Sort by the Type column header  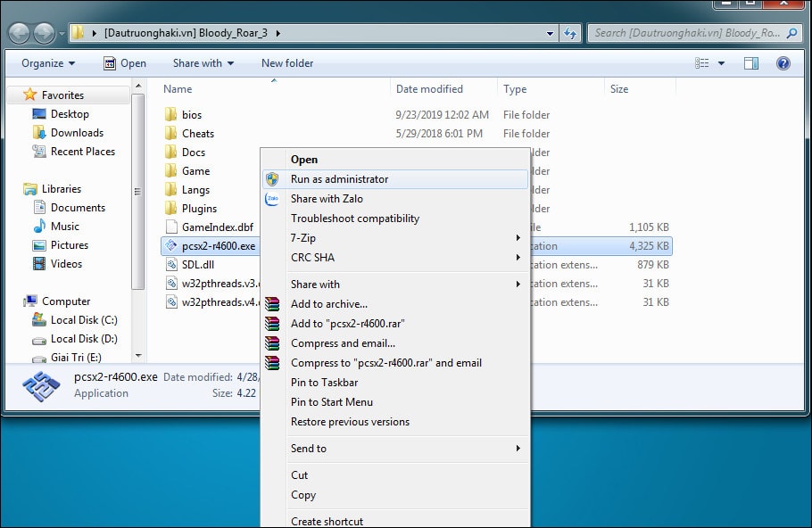[551, 89]
